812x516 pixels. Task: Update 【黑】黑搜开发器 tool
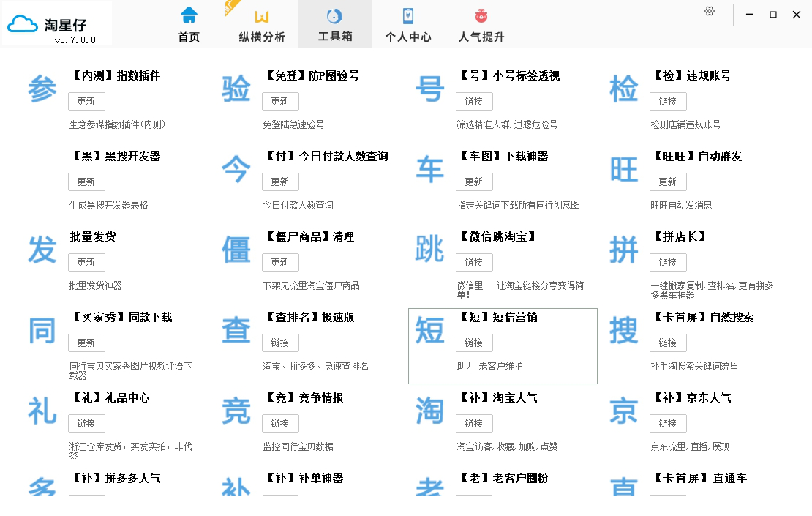point(86,182)
